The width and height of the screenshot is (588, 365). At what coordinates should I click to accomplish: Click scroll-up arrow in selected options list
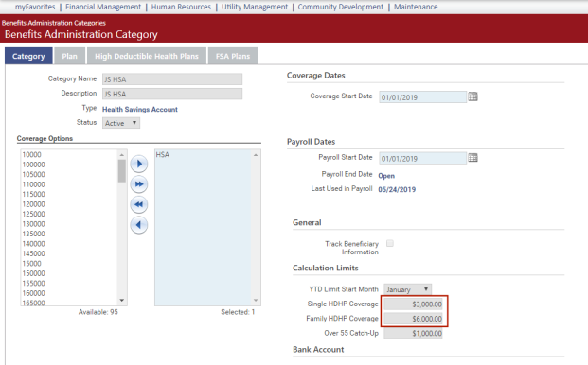click(x=256, y=155)
